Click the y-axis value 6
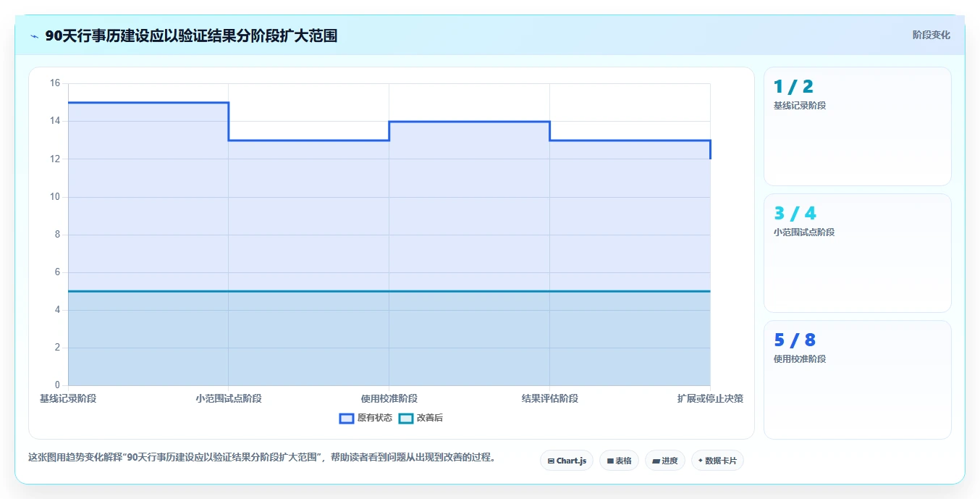 pyautogui.click(x=57, y=272)
